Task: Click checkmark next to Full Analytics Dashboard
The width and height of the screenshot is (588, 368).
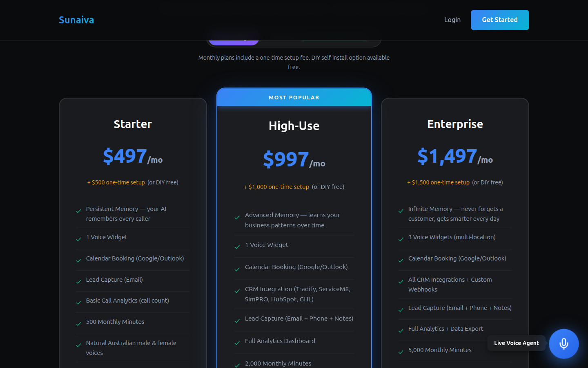Action: tap(237, 343)
